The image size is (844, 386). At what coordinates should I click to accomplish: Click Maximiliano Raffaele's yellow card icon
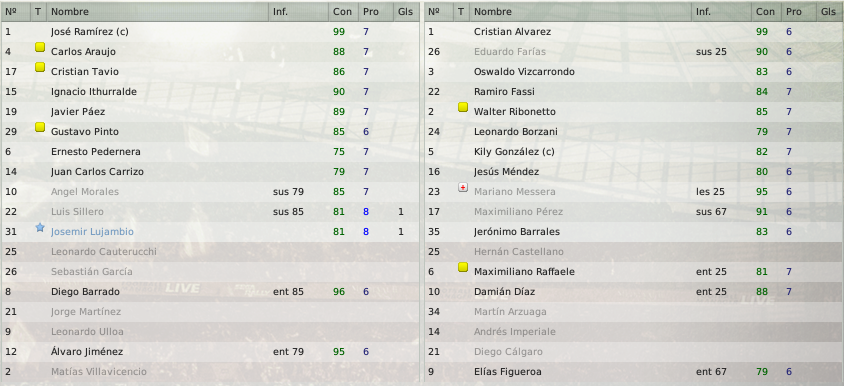pyautogui.click(x=463, y=267)
